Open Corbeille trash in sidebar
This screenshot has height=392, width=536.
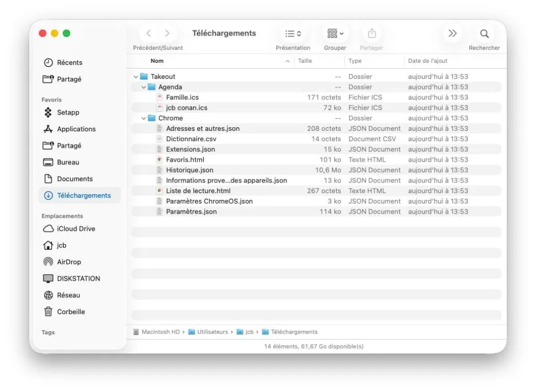point(71,311)
